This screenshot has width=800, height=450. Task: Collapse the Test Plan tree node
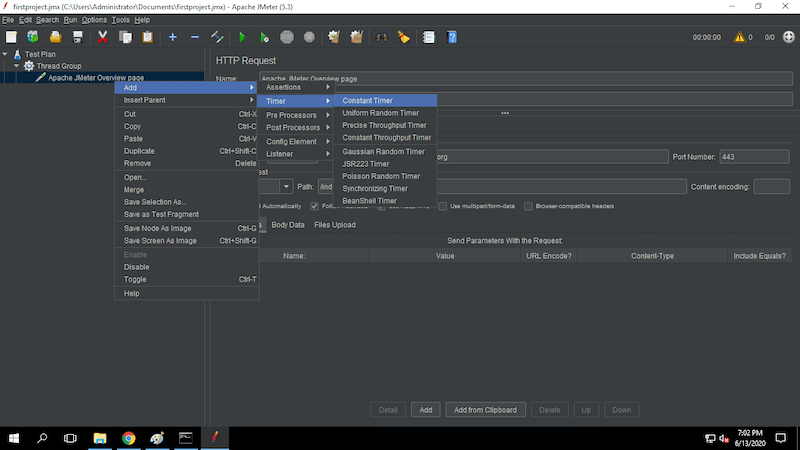[x=5, y=54]
